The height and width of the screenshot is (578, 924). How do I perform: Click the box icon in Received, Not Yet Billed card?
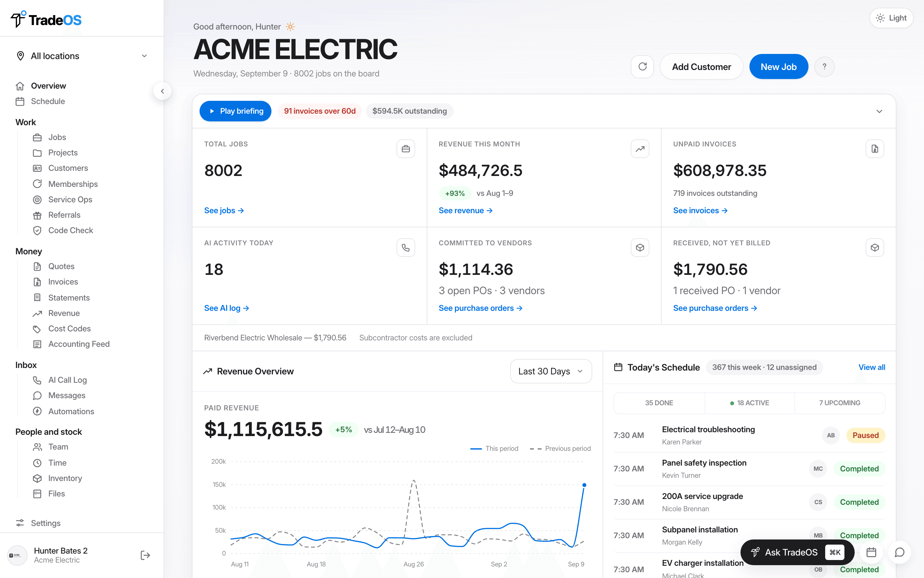click(x=875, y=248)
